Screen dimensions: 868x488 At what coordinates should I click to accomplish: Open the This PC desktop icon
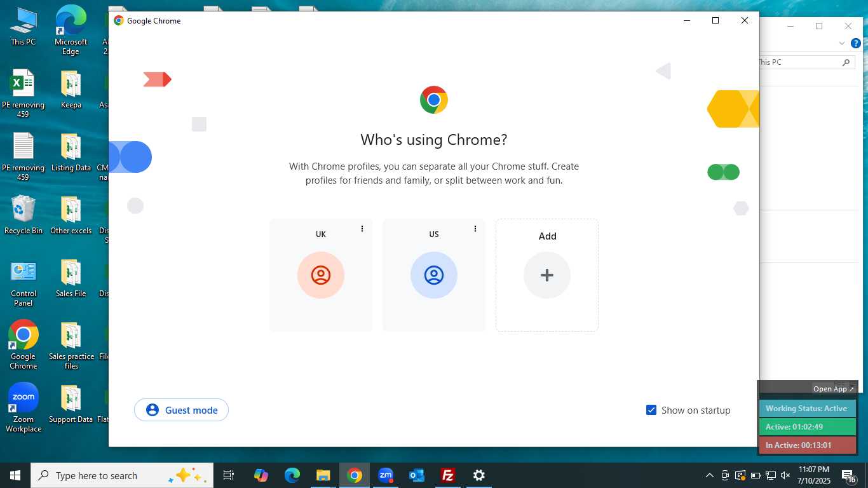[24, 27]
